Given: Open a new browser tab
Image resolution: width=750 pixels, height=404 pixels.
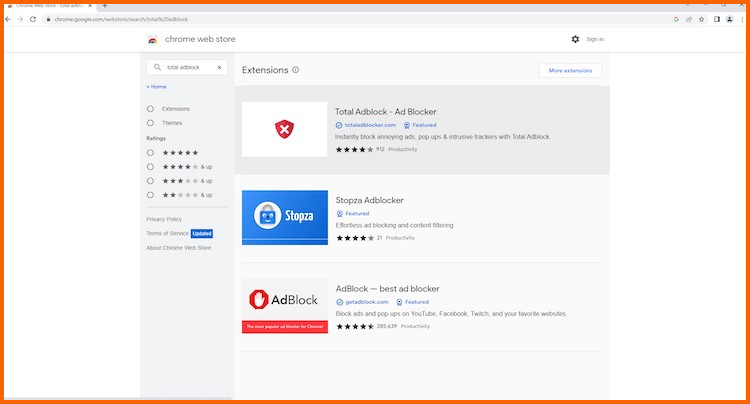Looking at the screenshot, I should 105,6.
